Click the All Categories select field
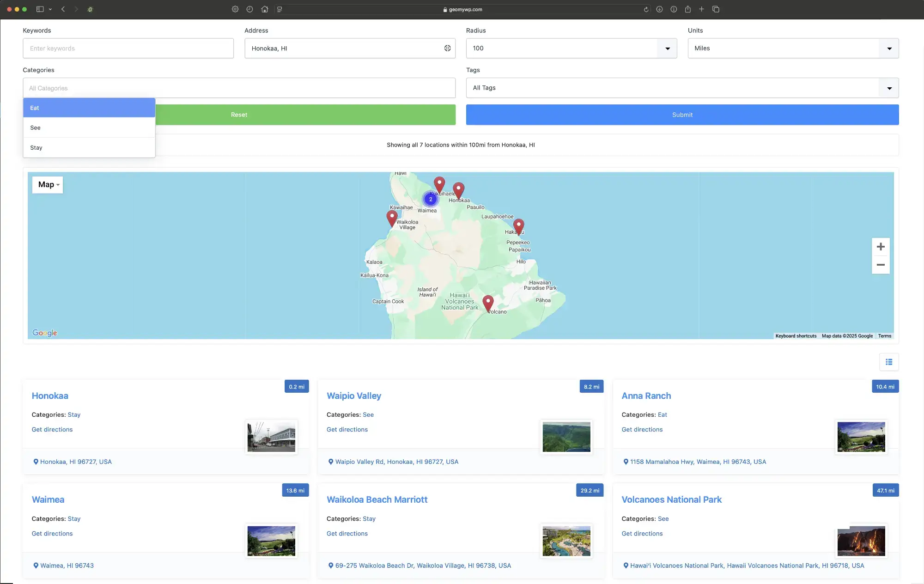 (x=239, y=88)
